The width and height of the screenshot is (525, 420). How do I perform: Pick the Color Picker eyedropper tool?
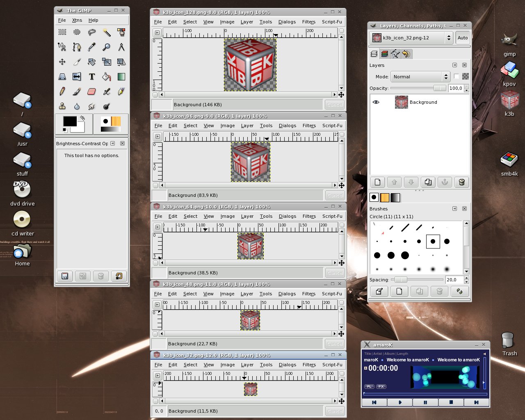[x=92, y=47]
